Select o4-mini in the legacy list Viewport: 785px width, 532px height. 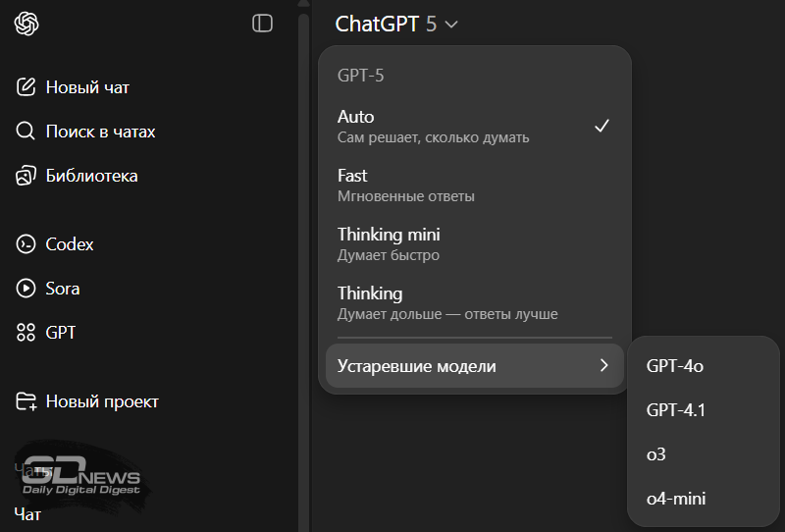[675, 499]
